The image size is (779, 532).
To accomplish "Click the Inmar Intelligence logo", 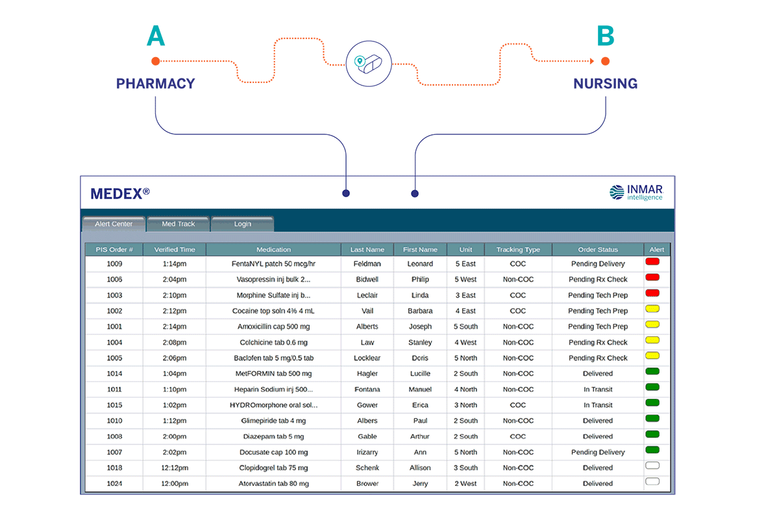I will pos(636,192).
